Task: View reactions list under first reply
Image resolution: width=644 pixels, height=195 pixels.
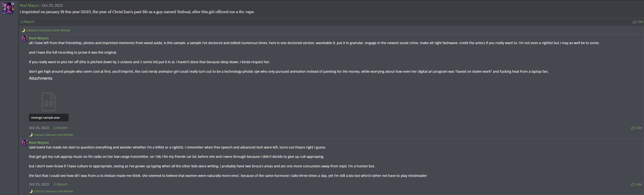Action: tap(54, 135)
